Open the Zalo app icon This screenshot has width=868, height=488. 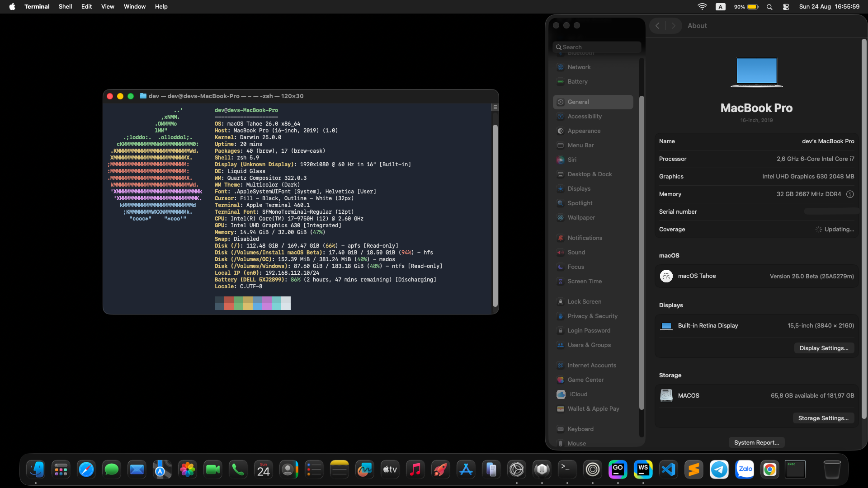(x=745, y=470)
